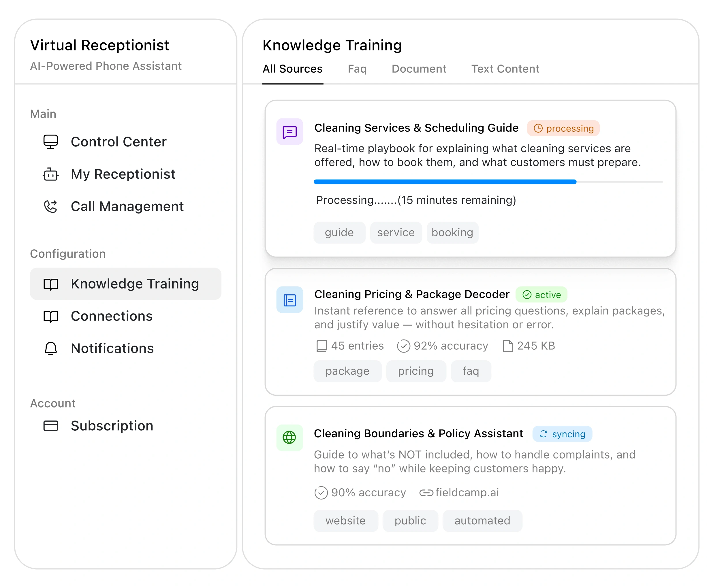Switch to the Faq tab
707x588 pixels.
357,69
